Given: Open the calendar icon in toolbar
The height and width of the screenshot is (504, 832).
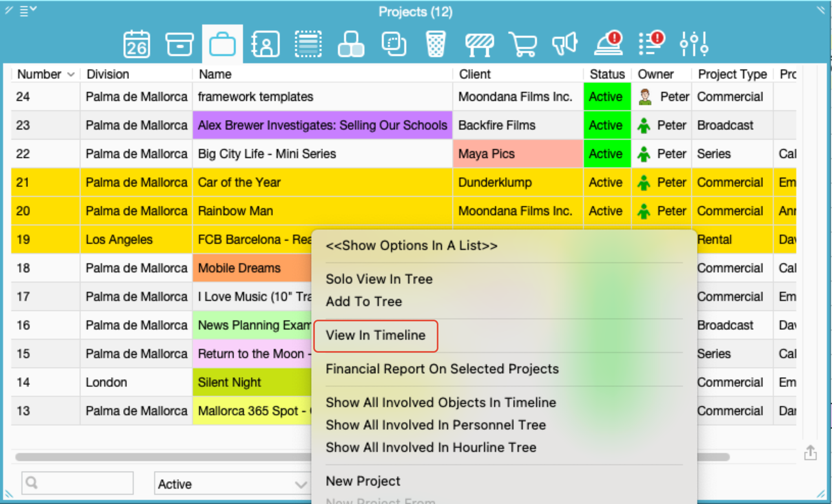Looking at the screenshot, I should pos(137,44).
